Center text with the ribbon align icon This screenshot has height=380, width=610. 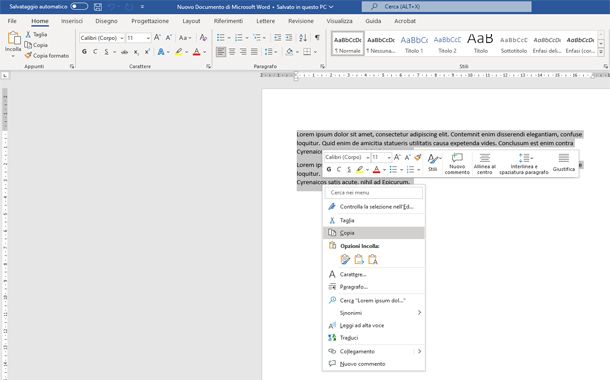point(232,52)
